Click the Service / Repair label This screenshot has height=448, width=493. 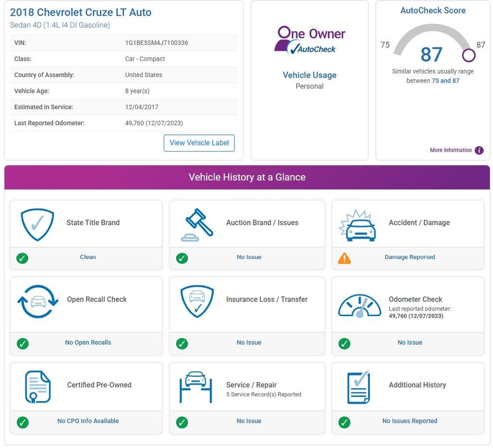(x=251, y=385)
